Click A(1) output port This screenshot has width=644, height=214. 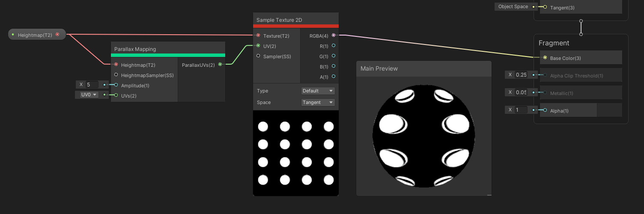334,77
